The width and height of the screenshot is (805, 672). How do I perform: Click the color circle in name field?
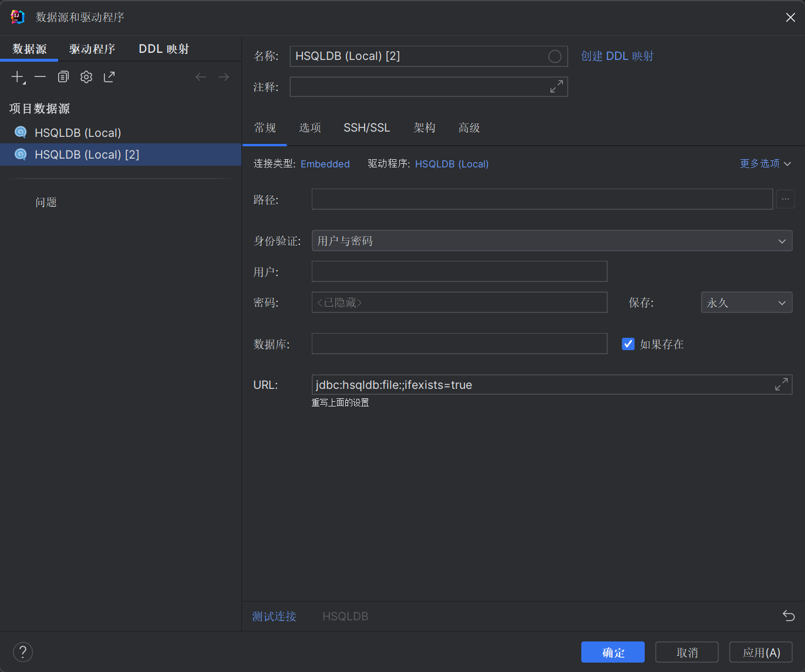[555, 56]
